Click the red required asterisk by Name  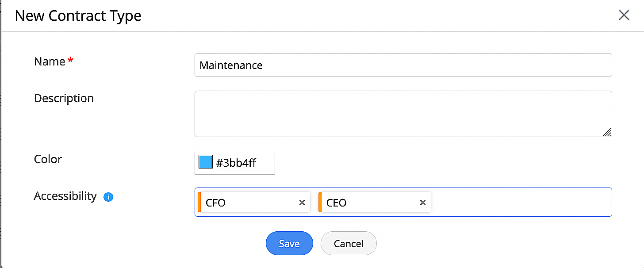70,61
